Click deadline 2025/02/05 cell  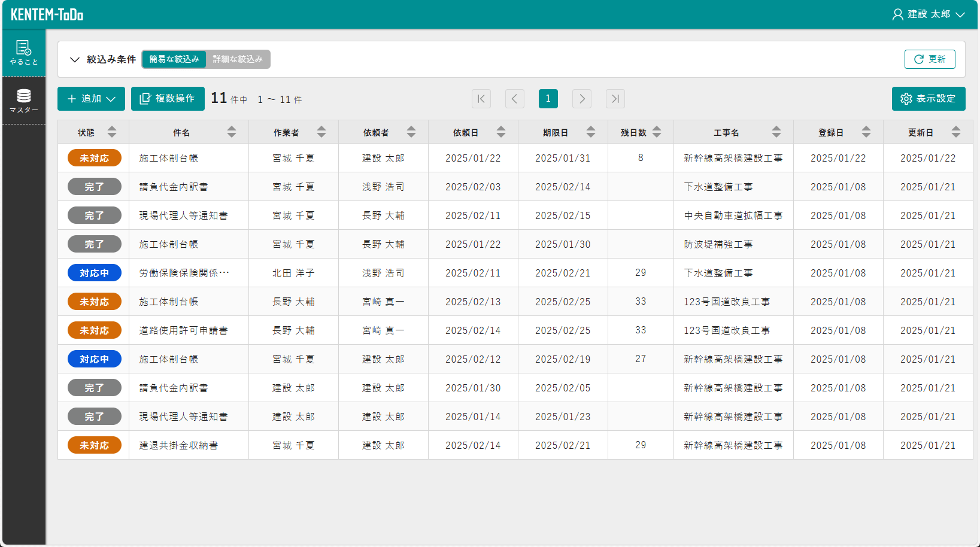(x=563, y=388)
